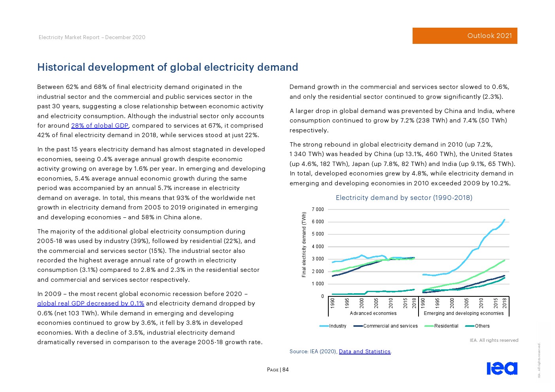555x392 pixels.
Task: Click the "Historical development of global electricity demand" heading
Action: coord(167,67)
